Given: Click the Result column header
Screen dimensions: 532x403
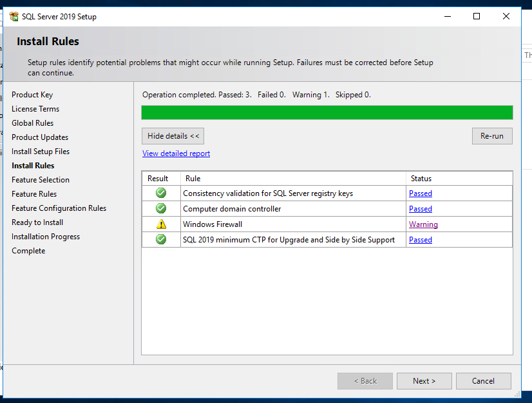Looking at the screenshot, I should tap(161, 179).
